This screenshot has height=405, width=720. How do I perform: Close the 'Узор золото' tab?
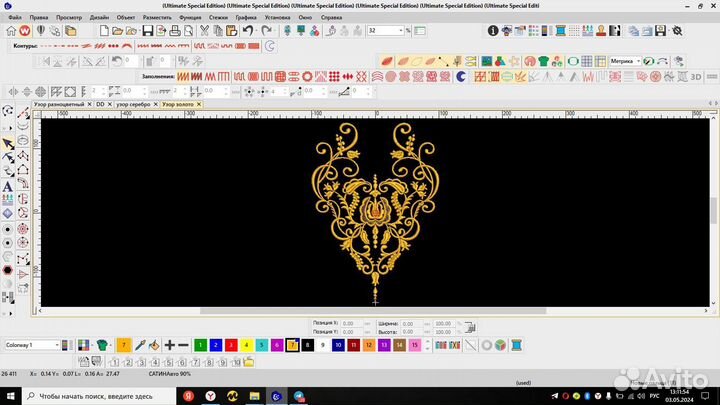tap(198, 103)
